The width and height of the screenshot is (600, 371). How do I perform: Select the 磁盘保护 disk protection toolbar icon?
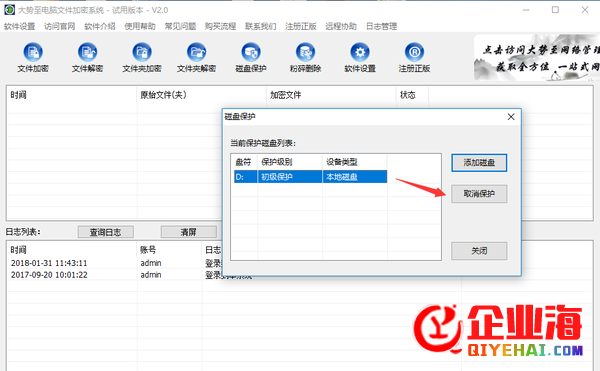[251, 57]
